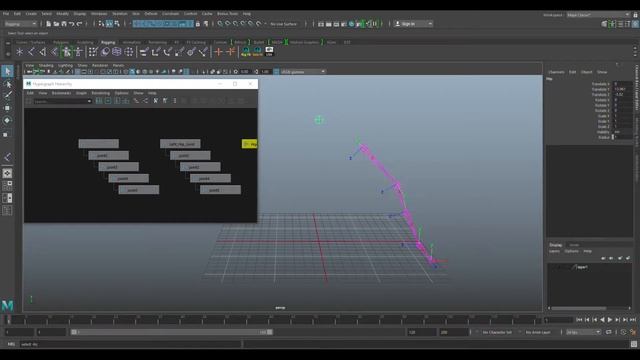This screenshot has height=360, width=640.
Task: Activate the Move tool in toolbox
Action: click(7, 108)
